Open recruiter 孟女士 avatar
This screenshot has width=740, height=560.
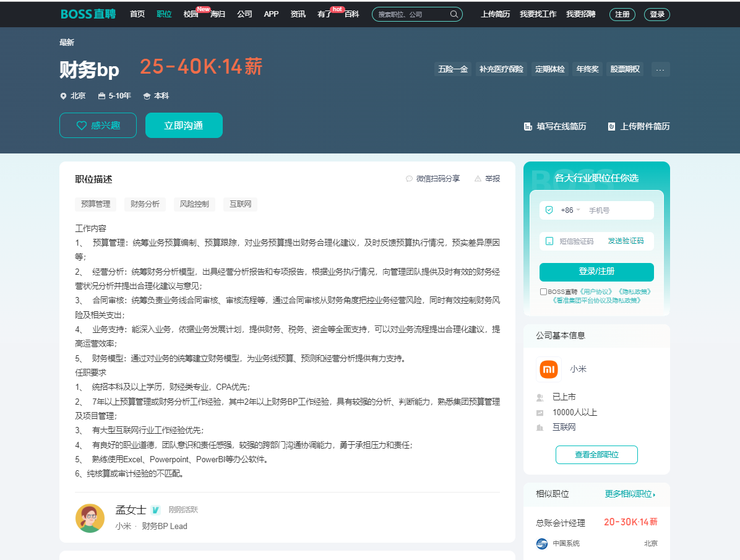(90, 518)
